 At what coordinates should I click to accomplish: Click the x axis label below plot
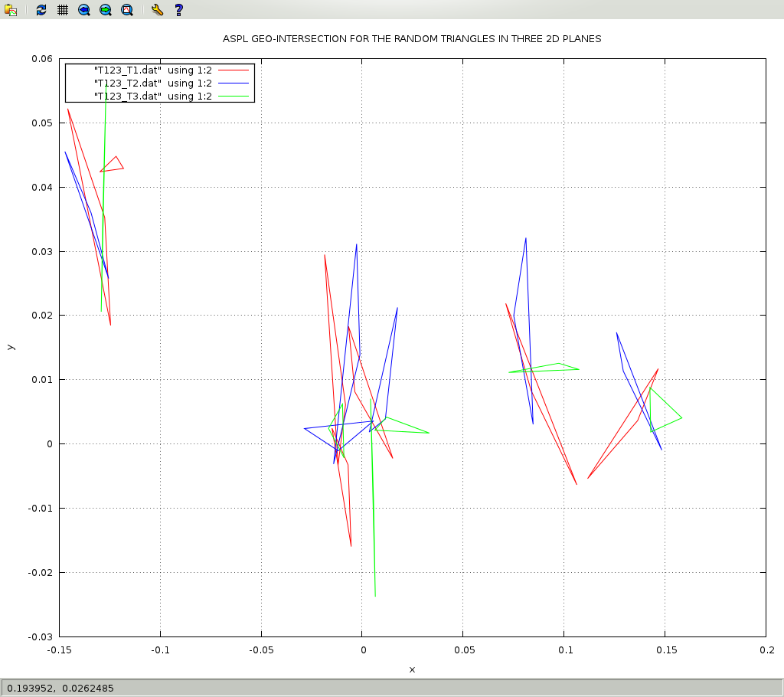coord(412,669)
